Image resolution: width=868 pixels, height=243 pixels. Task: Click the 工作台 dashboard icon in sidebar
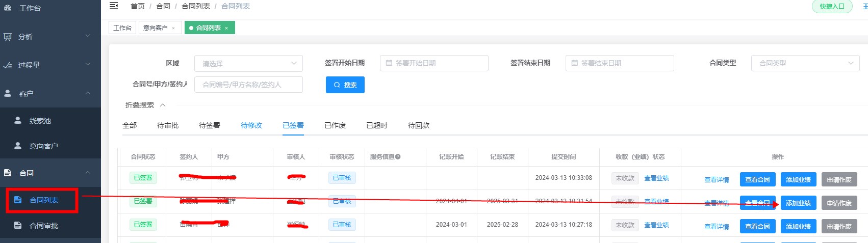(x=8, y=8)
